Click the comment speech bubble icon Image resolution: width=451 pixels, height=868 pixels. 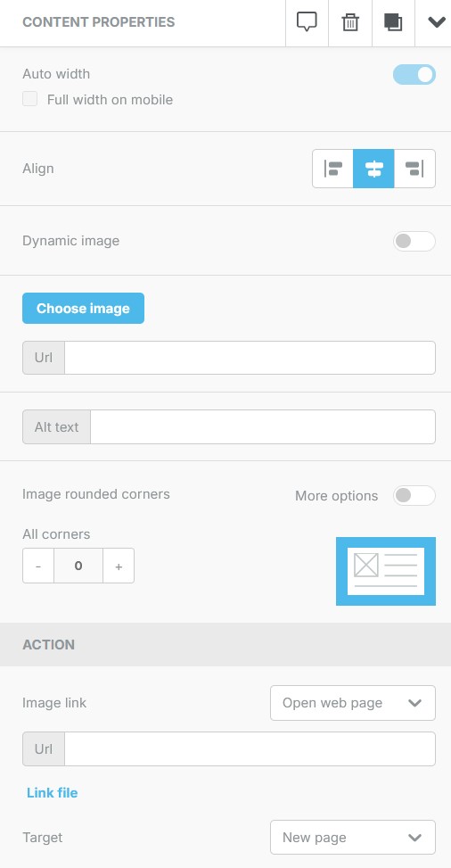click(307, 22)
